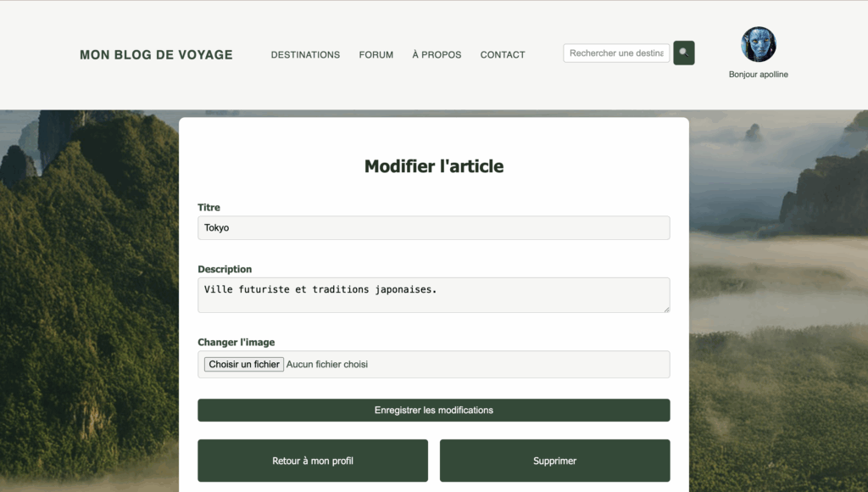This screenshot has width=868, height=492.
Task: Click the Description field label
Action: pyautogui.click(x=225, y=269)
